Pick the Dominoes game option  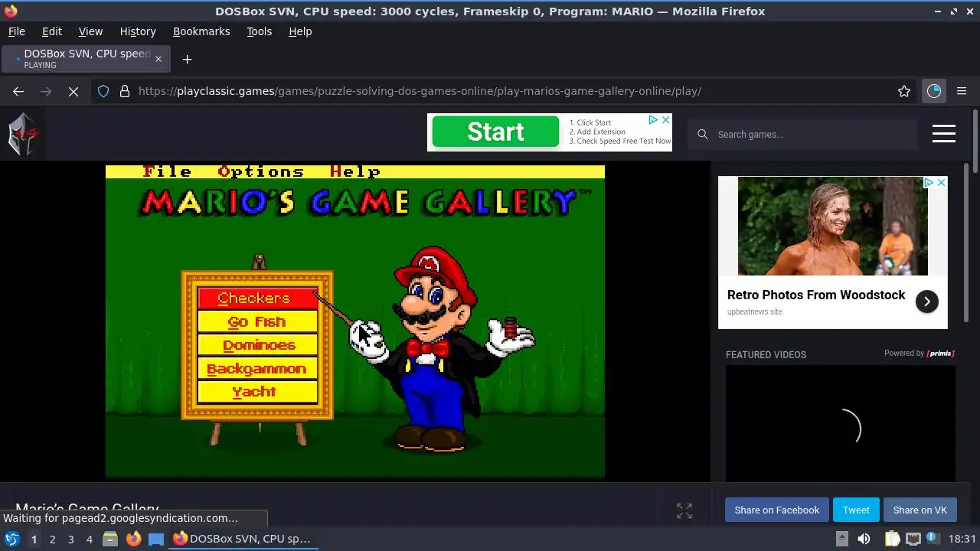tap(257, 344)
